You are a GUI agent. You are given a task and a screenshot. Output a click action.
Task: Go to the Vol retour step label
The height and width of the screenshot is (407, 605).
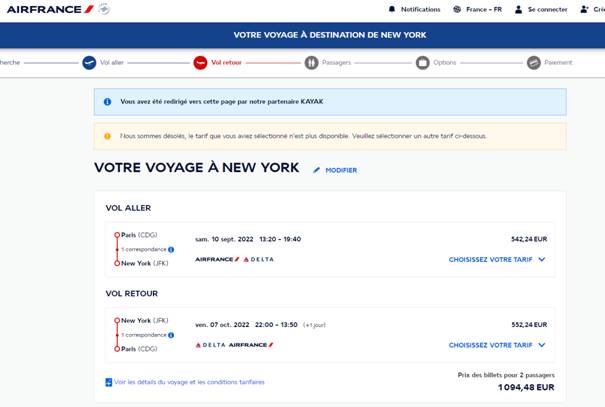point(227,62)
